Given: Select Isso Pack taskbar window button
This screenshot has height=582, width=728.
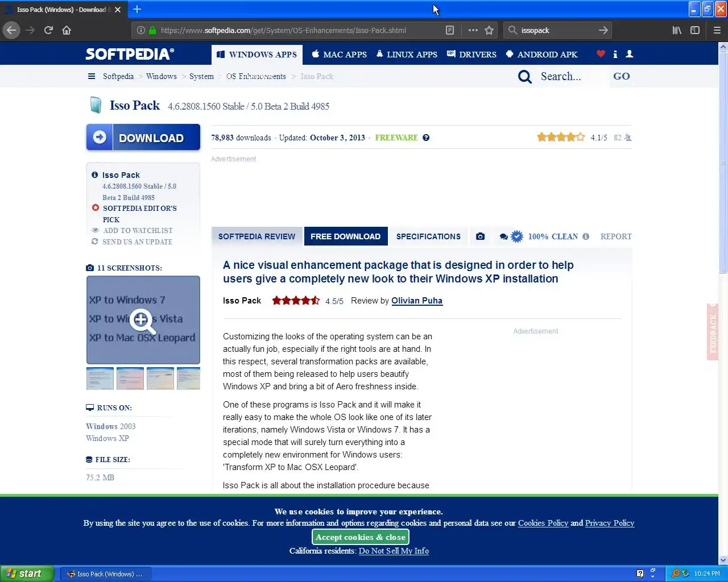Looking at the screenshot, I should [x=105, y=574].
